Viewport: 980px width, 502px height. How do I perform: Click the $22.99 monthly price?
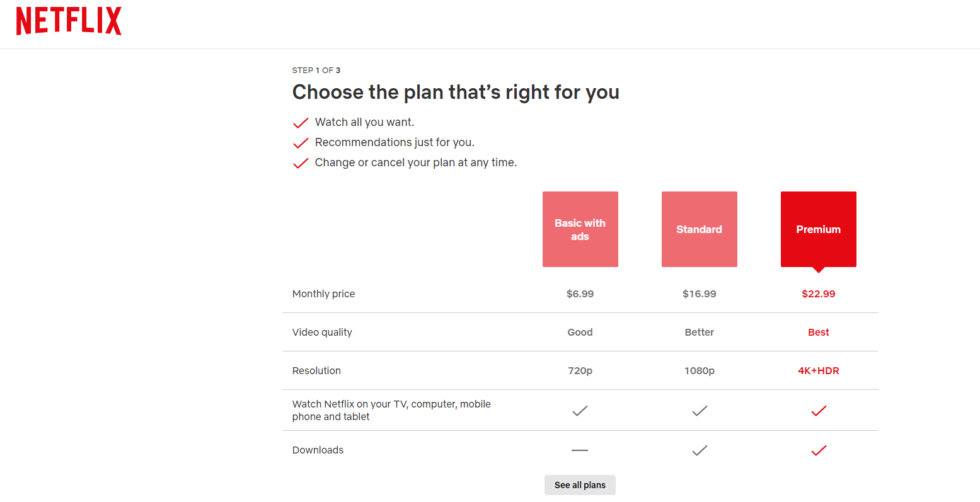tap(818, 294)
